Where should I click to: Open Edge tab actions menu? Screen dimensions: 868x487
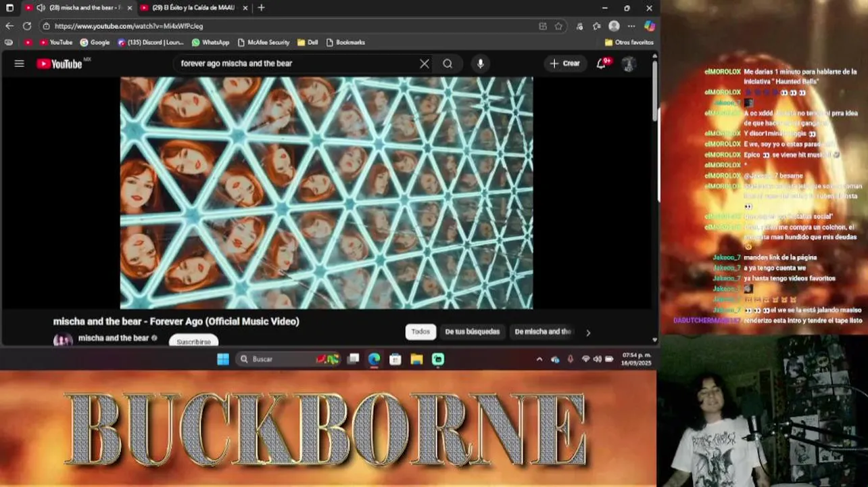point(9,8)
